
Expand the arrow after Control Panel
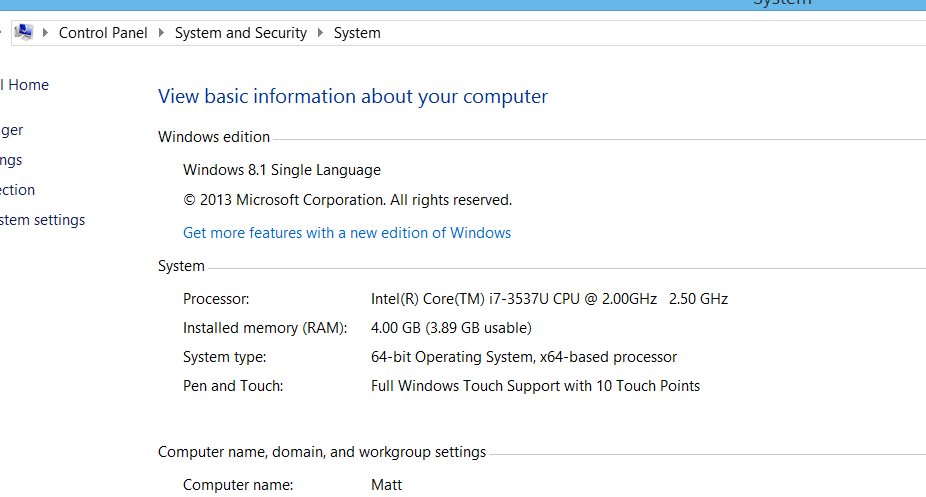[161, 32]
